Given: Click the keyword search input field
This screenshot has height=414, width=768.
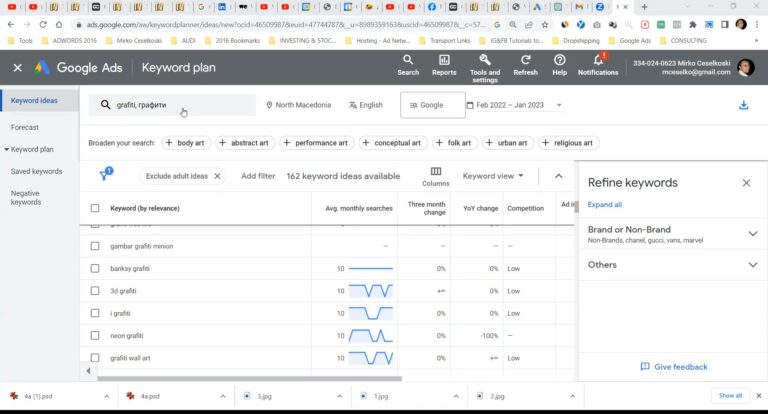Looking at the screenshot, I should click(172, 105).
